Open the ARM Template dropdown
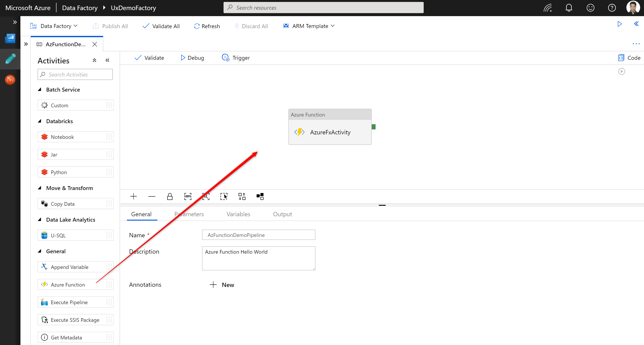644x345 pixels. click(309, 26)
